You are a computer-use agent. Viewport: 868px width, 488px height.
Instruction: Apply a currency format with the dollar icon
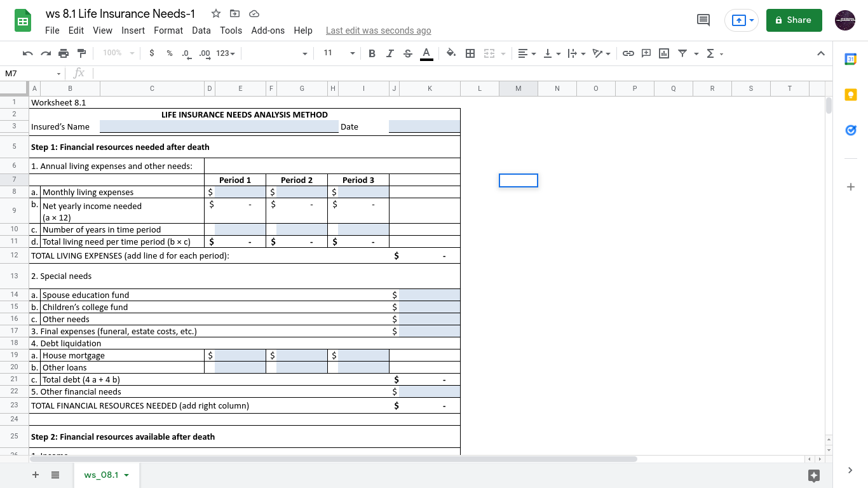pyautogui.click(x=151, y=53)
